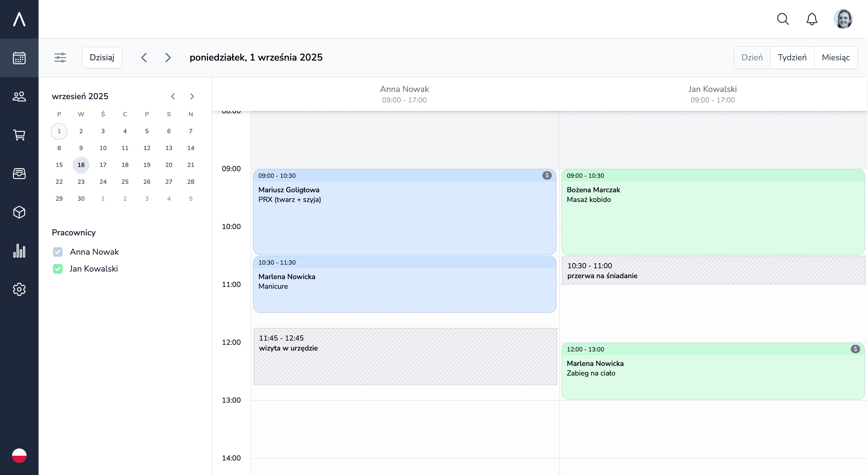Switch to Tydzień view tab

792,58
